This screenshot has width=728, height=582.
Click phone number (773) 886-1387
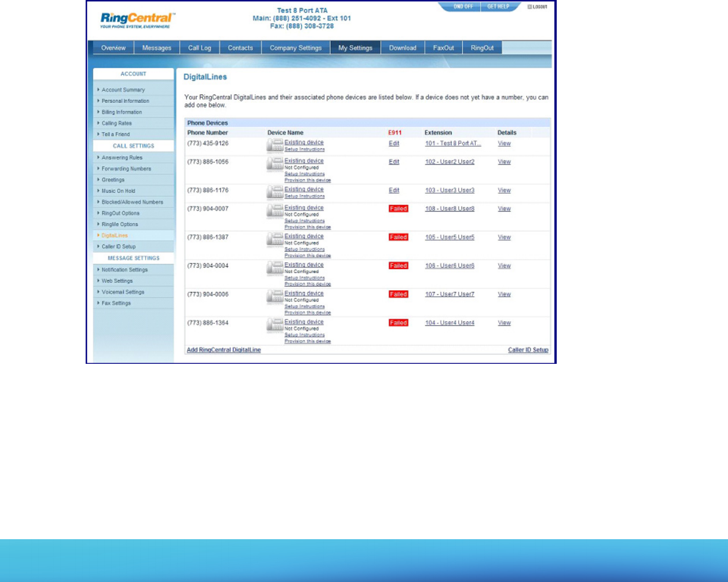[208, 237]
